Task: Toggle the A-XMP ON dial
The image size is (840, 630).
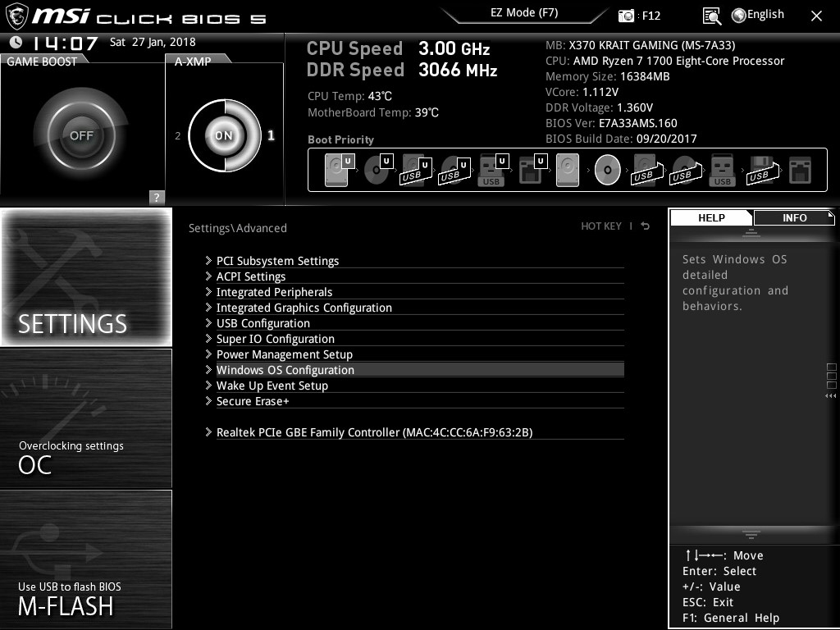Action: (225, 135)
